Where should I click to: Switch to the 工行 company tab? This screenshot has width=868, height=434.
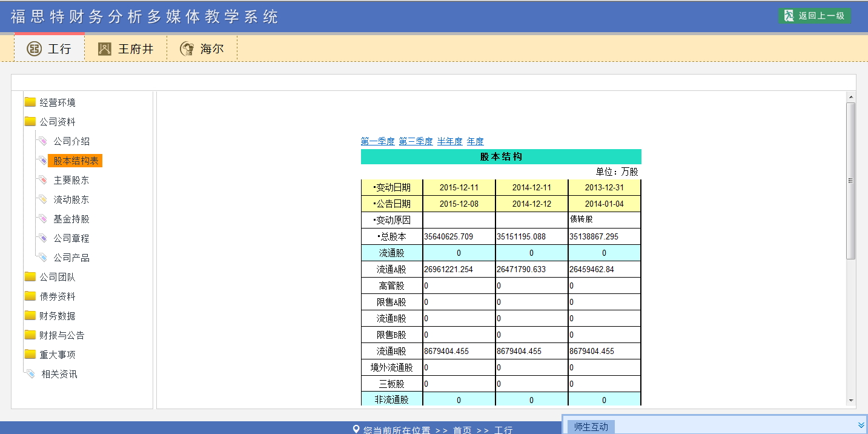(50, 48)
